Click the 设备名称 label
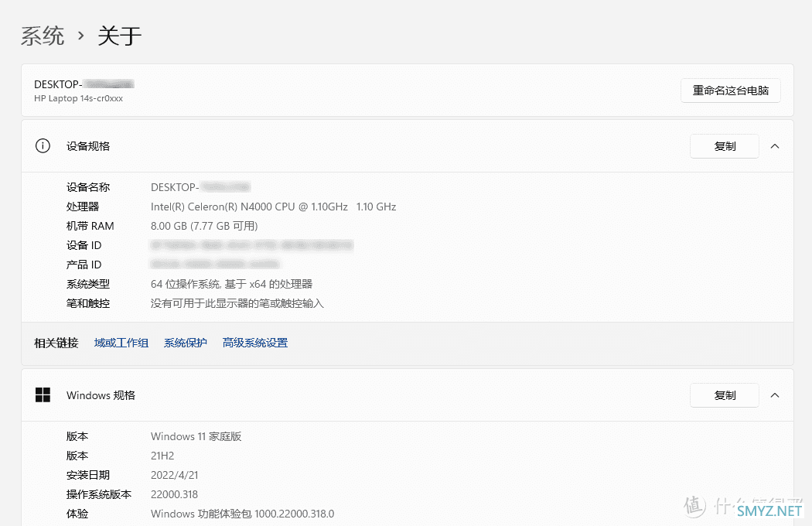 click(x=88, y=187)
